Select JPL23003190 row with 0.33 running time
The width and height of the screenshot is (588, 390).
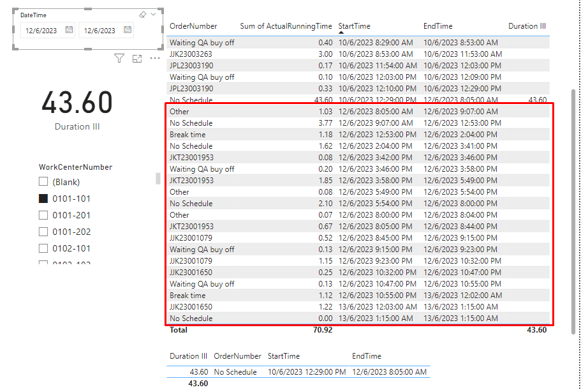358,89
